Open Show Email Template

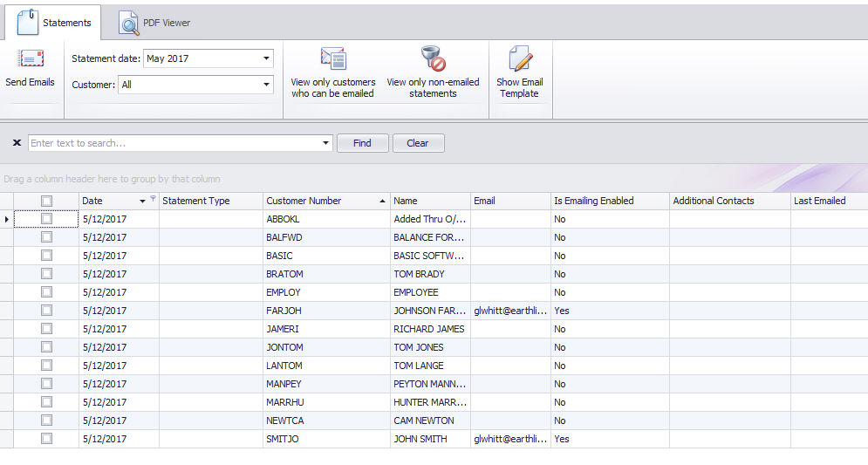(x=519, y=73)
